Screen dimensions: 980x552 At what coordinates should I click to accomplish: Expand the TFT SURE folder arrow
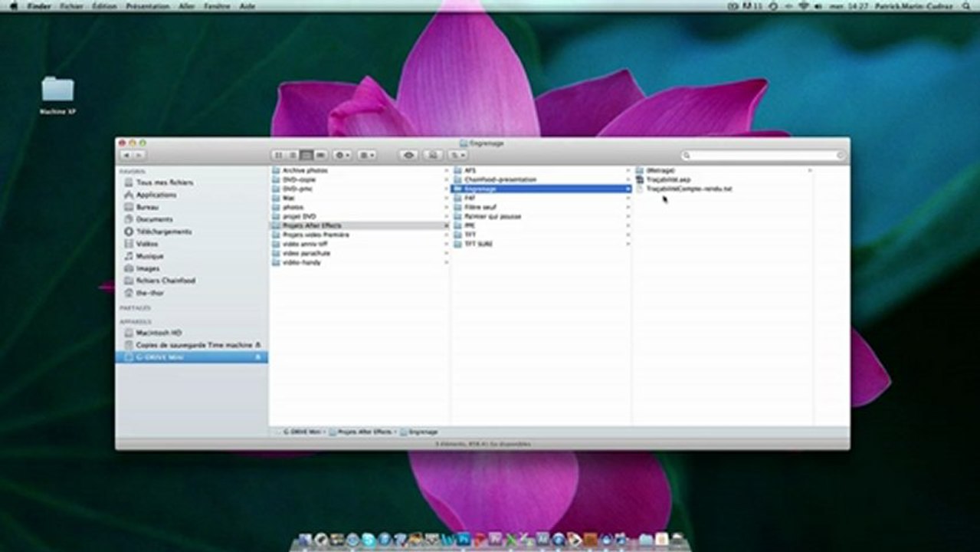[x=628, y=244]
